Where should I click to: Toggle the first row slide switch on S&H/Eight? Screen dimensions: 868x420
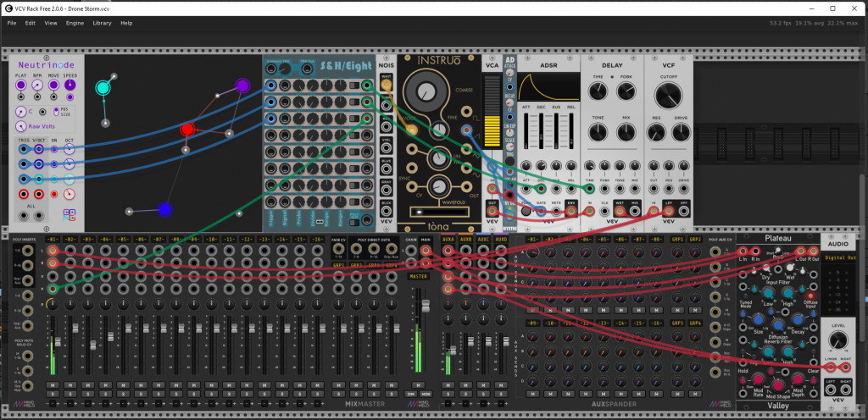point(353,86)
